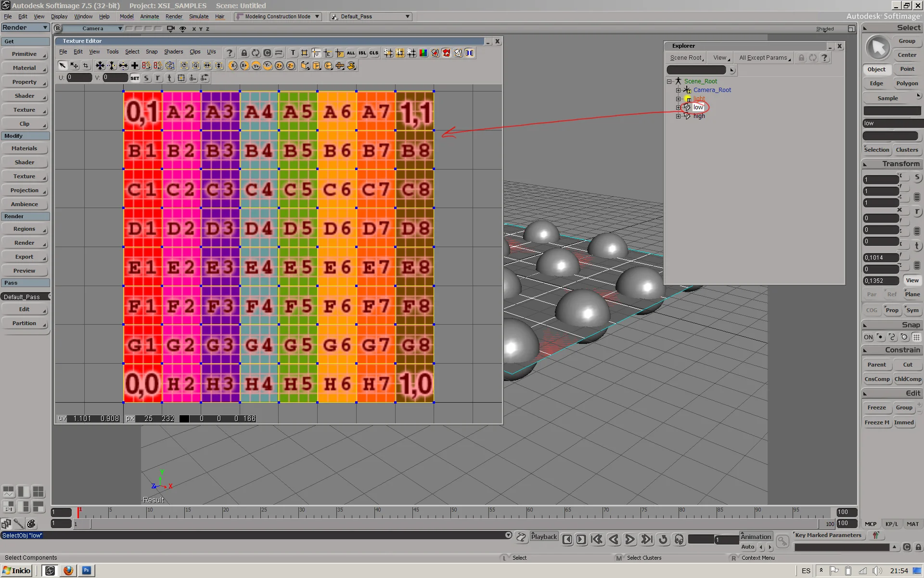Click the U value input field
This screenshot has height=578, width=924.
pyautogui.click(x=79, y=78)
